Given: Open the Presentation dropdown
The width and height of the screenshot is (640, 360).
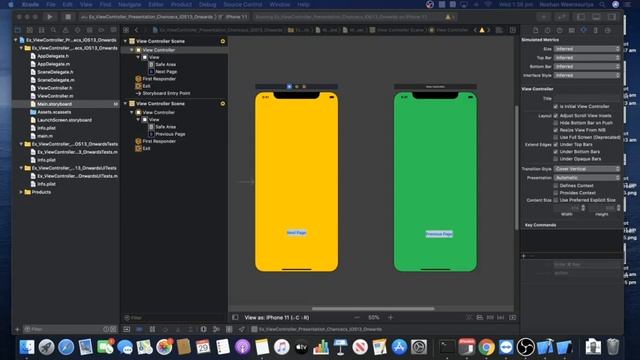Looking at the screenshot, I should pos(587,178).
